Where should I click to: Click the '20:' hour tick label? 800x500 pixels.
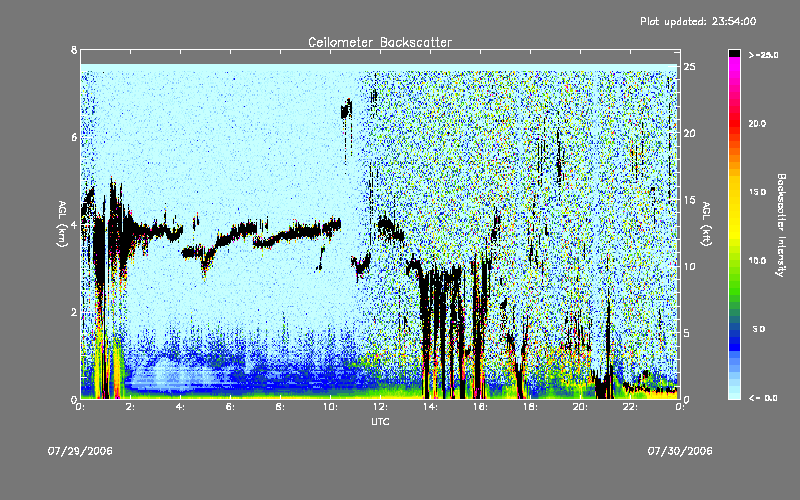[x=580, y=407]
